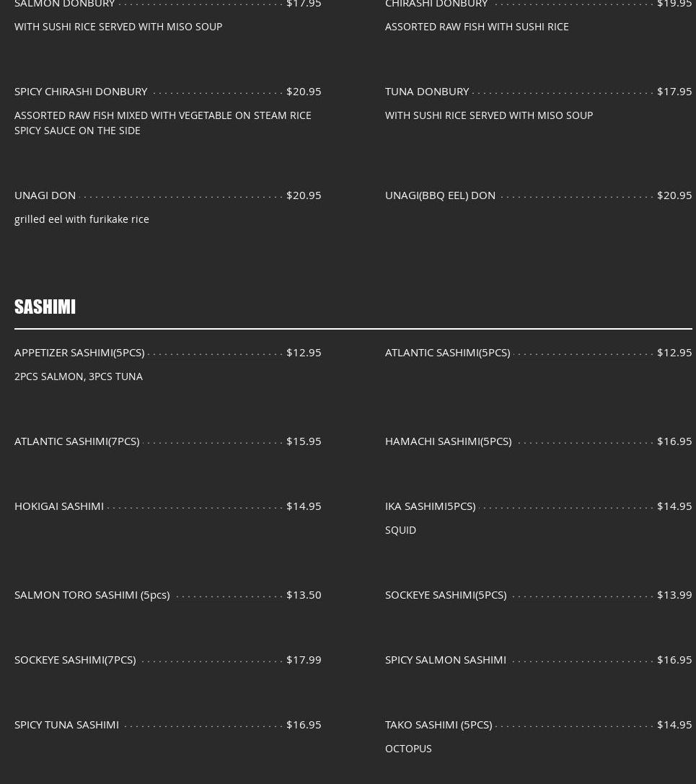Choose Atlantic Sashimi(7pcs) entry
The image size is (696, 784).
(x=76, y=441)
